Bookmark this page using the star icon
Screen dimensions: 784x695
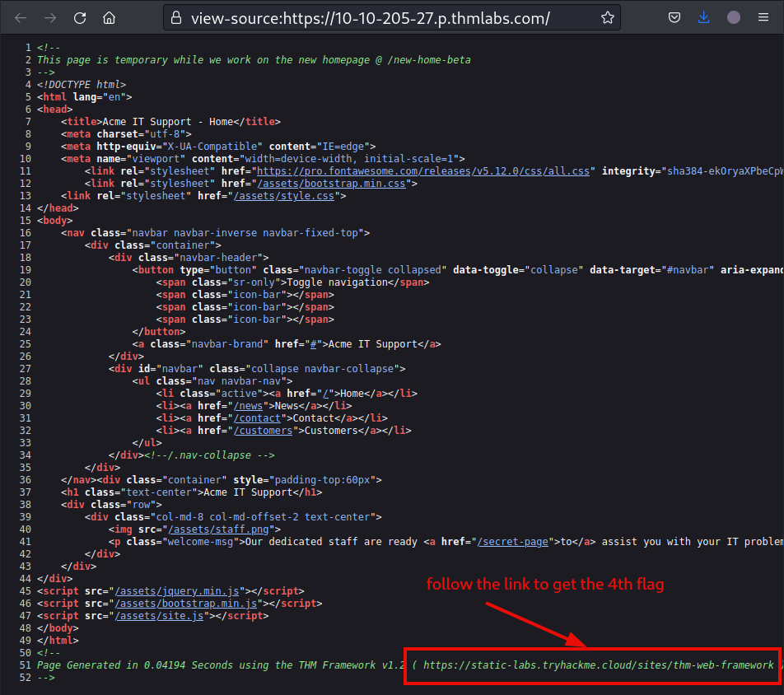[x=608, y=17]
